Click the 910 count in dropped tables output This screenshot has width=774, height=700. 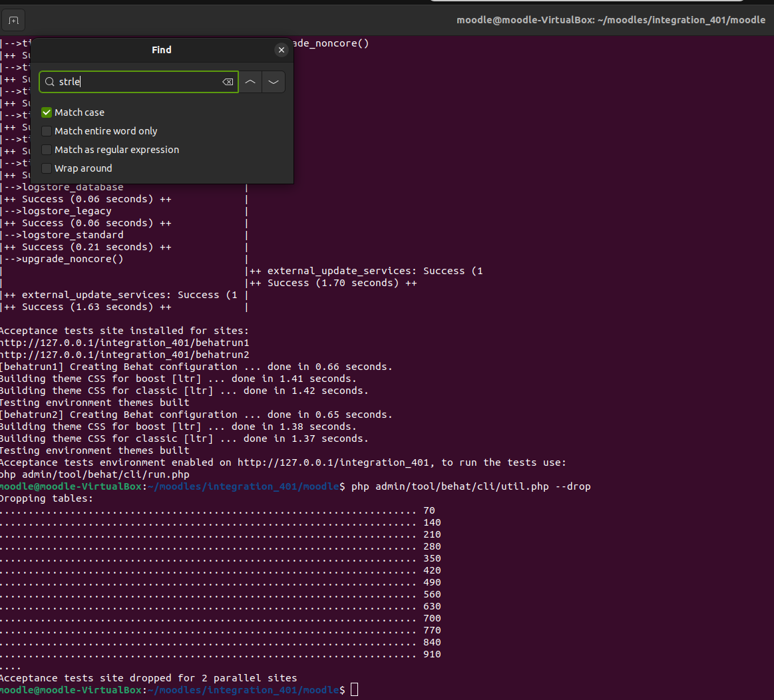(432, 655)
